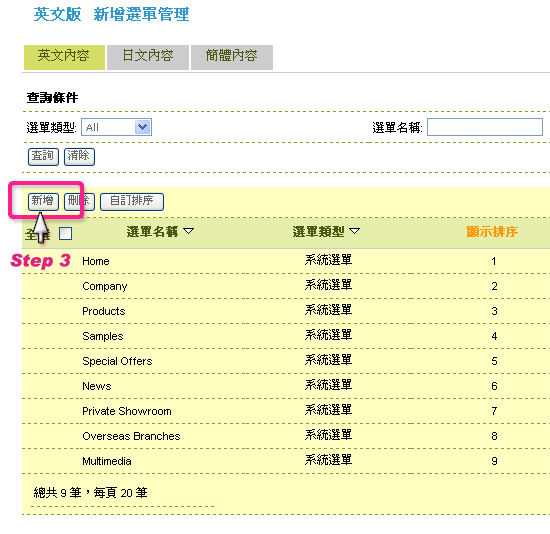Select the Private Showroom menu row
This screenshot has height=534, width=550.
tap(286, 411)
